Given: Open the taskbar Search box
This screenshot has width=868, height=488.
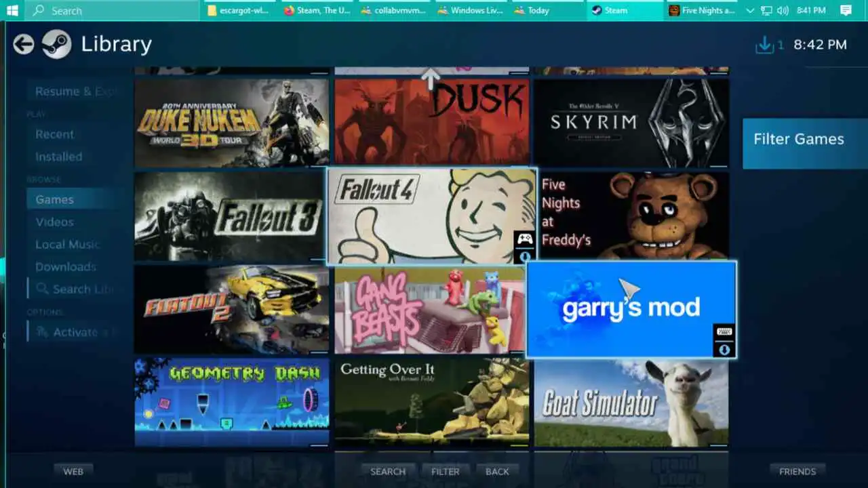Looking at the screenshot, I should coord(112,10).
